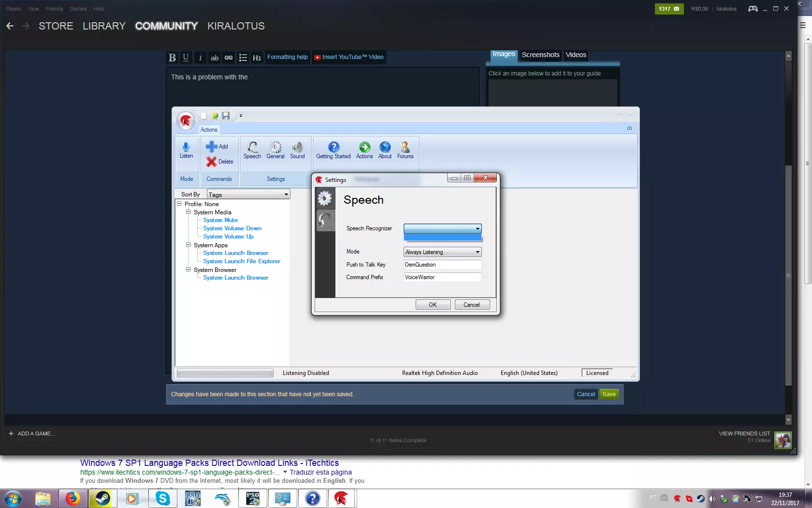
Task: Open the Sort By Tags dropdown
Action: pyautogui.click(x=248, y=194)
